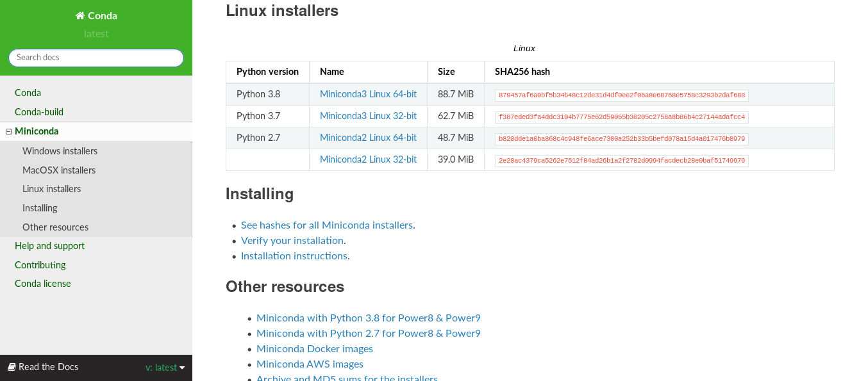Open the Miniconda Docker images link
The height and width of the screenshot is (381, 868).
click(x=314, y=349)
